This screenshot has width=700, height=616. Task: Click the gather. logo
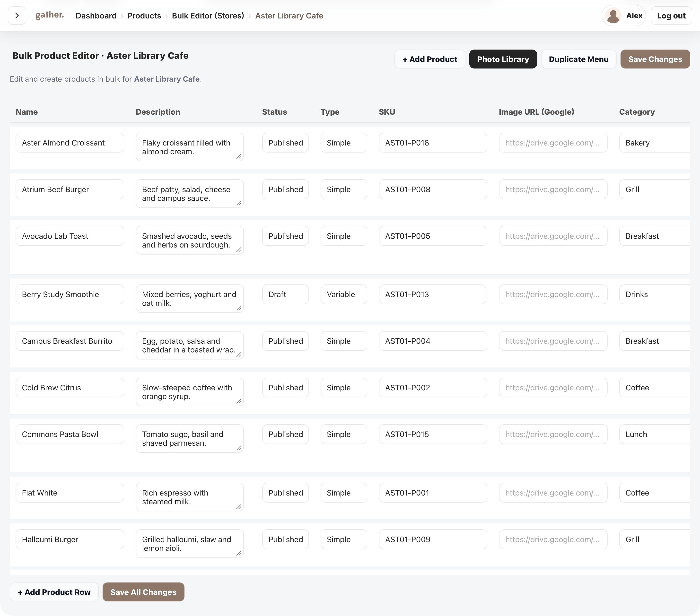[50, 15]
